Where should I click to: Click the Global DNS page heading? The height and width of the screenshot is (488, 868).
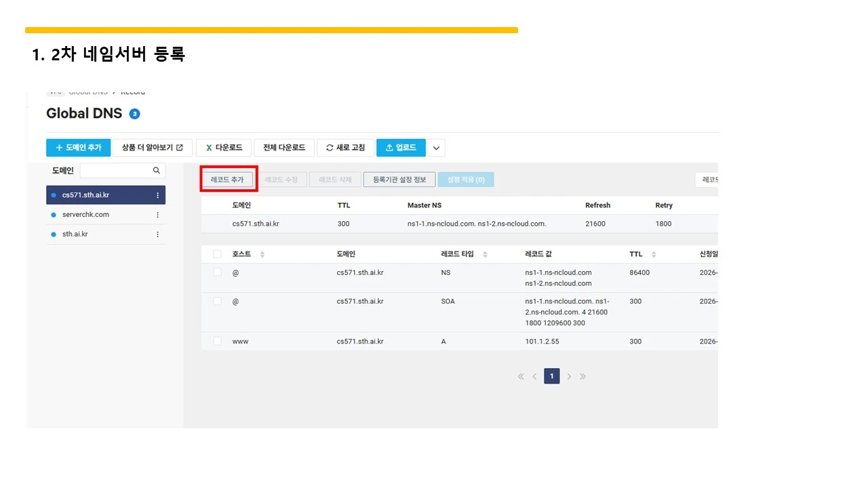[84, 113]
